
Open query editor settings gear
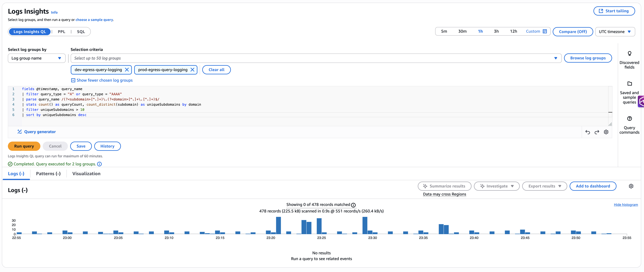pyautogui.click(x=606, y=132)
